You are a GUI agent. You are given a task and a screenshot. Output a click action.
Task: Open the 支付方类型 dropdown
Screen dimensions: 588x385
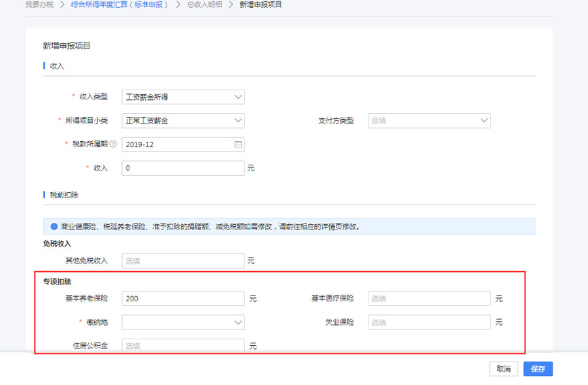pyautogui.click(x=429, y=121)
